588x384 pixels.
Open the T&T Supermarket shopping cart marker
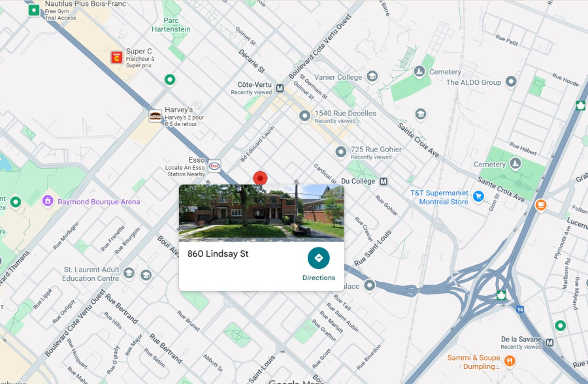tap(478, 196)
